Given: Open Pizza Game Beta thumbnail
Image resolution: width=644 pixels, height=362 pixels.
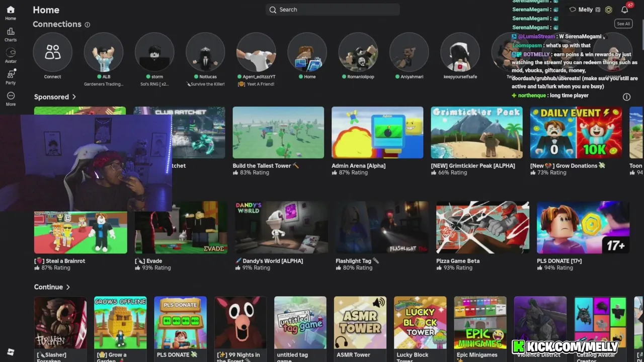Looking at the screenshot, I should pos(482,227).
